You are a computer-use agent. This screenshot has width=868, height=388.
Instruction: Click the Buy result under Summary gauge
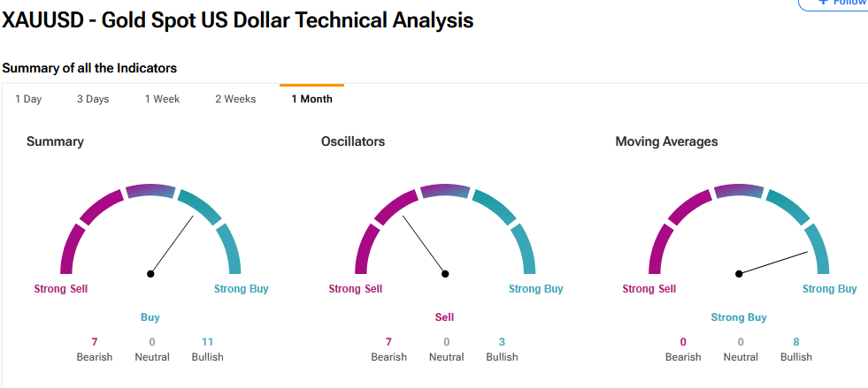coord(150,317)
